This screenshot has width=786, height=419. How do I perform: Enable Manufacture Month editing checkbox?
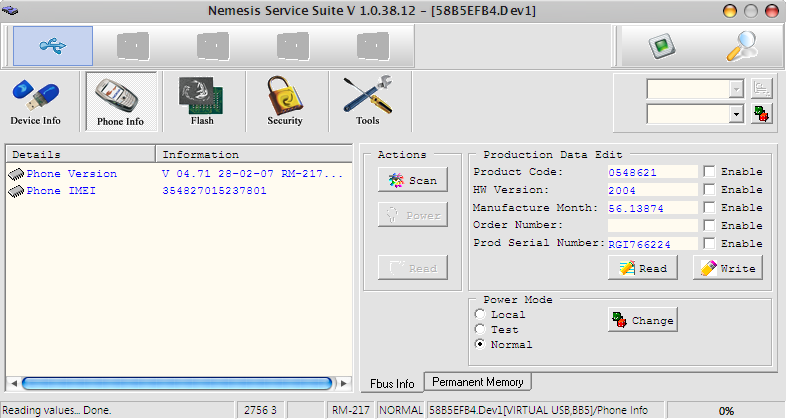click(x=709, y=207)
